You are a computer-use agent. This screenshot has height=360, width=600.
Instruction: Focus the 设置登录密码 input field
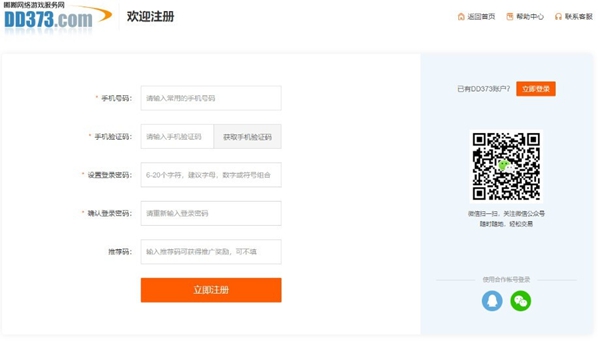[211, 175]
